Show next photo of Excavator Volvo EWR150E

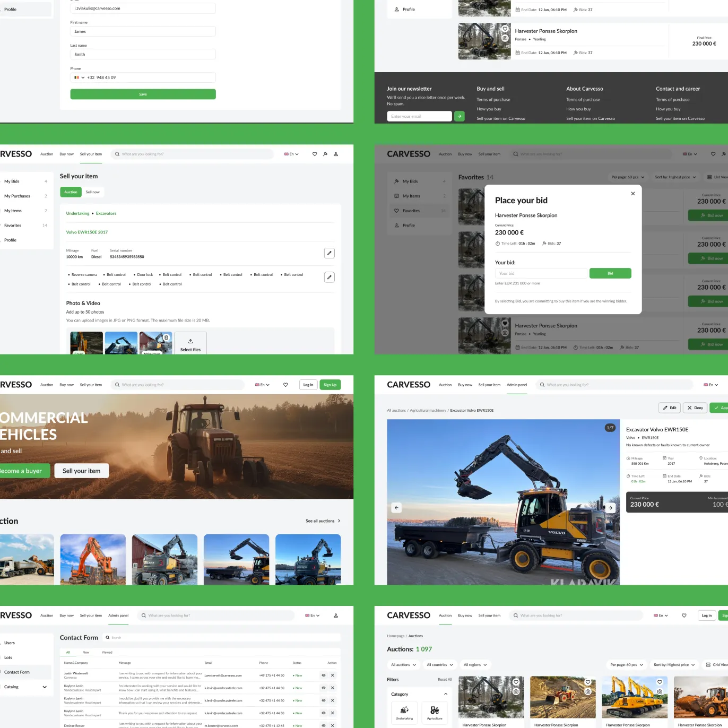(611, 508)
